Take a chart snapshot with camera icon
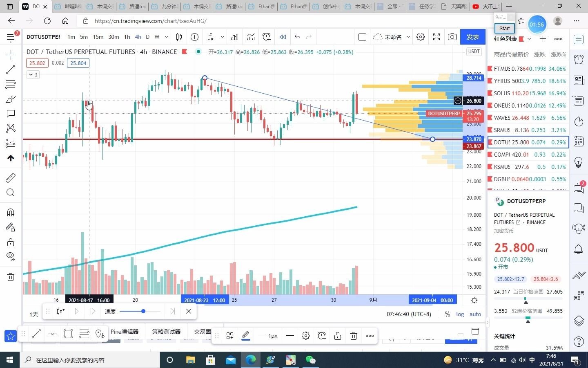588x368 pixels. coord(452,37)
